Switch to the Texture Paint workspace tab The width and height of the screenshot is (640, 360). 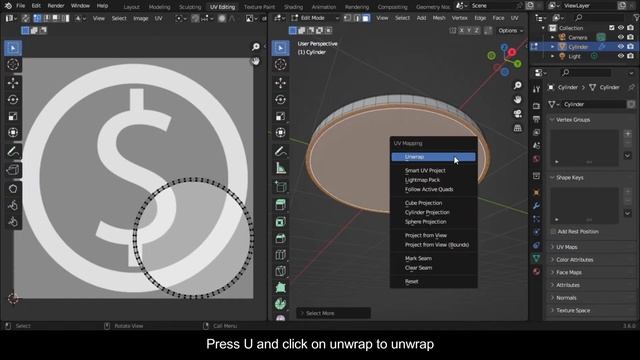259,7
